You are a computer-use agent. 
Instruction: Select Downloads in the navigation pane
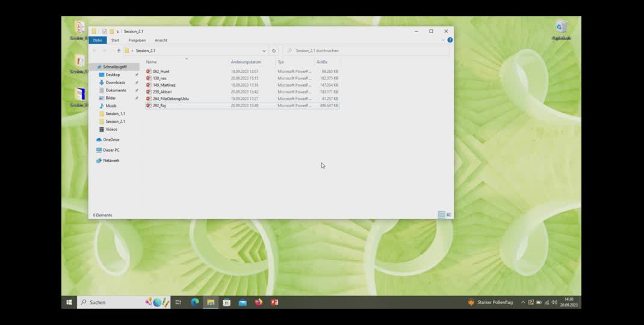coord(115,82)
